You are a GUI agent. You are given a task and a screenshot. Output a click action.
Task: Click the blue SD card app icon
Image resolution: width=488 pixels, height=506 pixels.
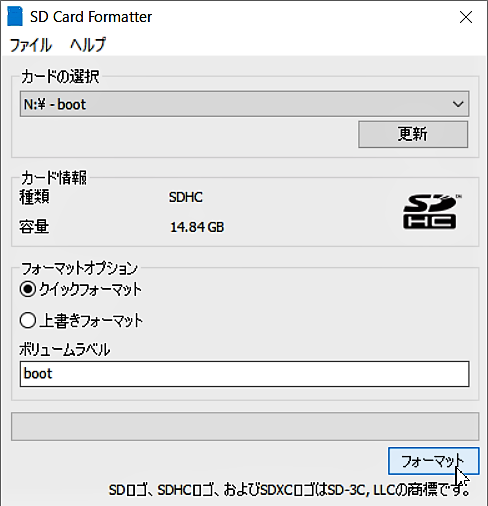(15, 16)
